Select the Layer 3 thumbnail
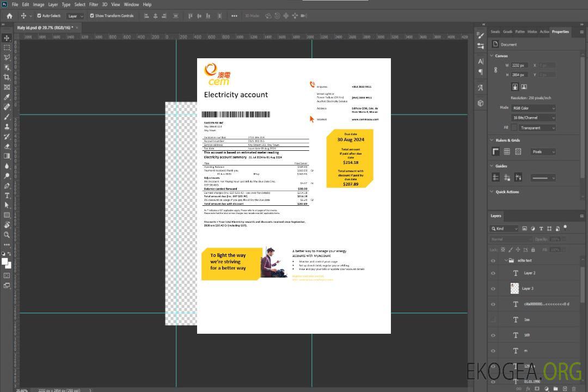 (515, 288)
